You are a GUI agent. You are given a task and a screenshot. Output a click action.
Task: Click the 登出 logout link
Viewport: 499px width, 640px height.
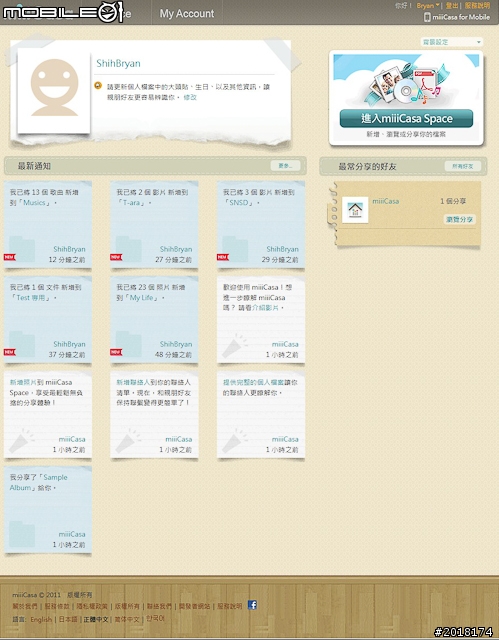click(x=452, y=6)
